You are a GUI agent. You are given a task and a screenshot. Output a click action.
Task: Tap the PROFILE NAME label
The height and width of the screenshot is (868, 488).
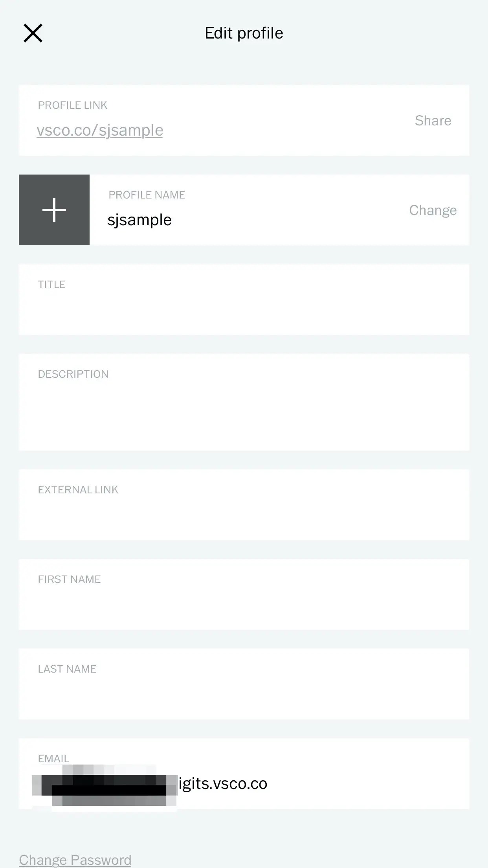[147, 195]
